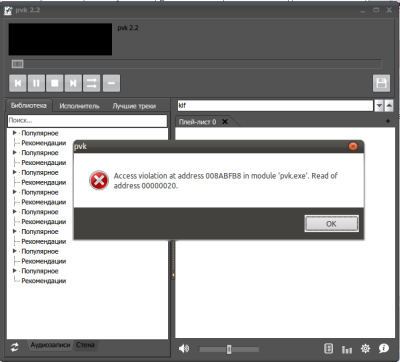The height and width of the screenshot is (362, 400).
Task: Add a new playlist with the plus icon
Action: [x=388, y=121]
